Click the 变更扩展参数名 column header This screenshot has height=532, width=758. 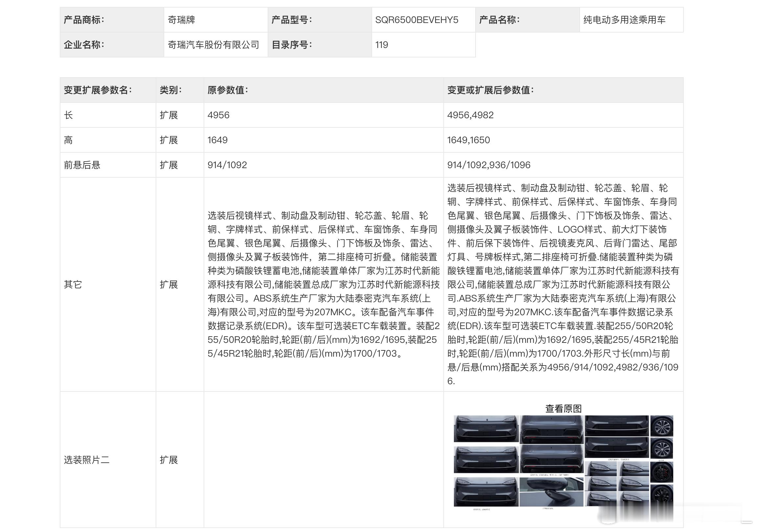(x=108, y=90)
